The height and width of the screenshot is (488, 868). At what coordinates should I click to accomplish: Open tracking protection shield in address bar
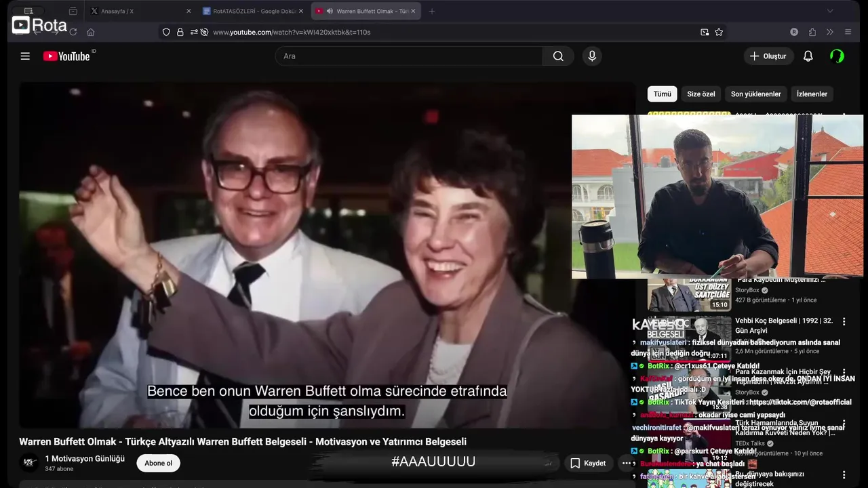(x=166, y=32)
